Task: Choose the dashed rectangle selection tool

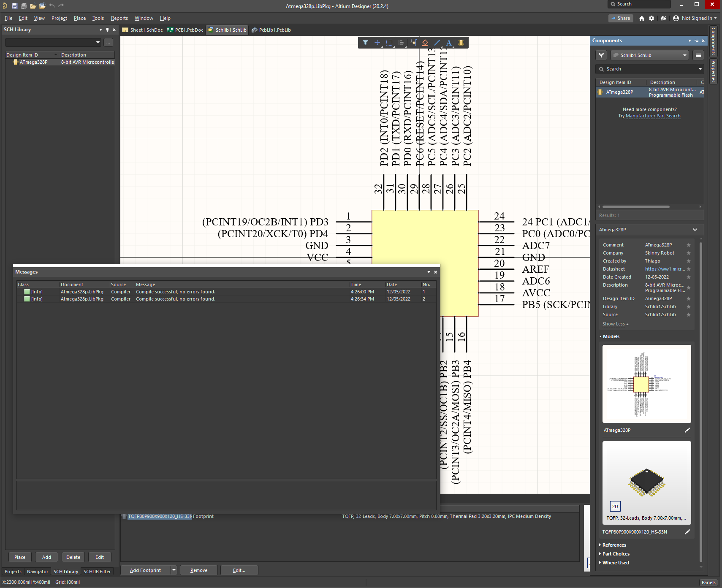Action: (389, 43)
